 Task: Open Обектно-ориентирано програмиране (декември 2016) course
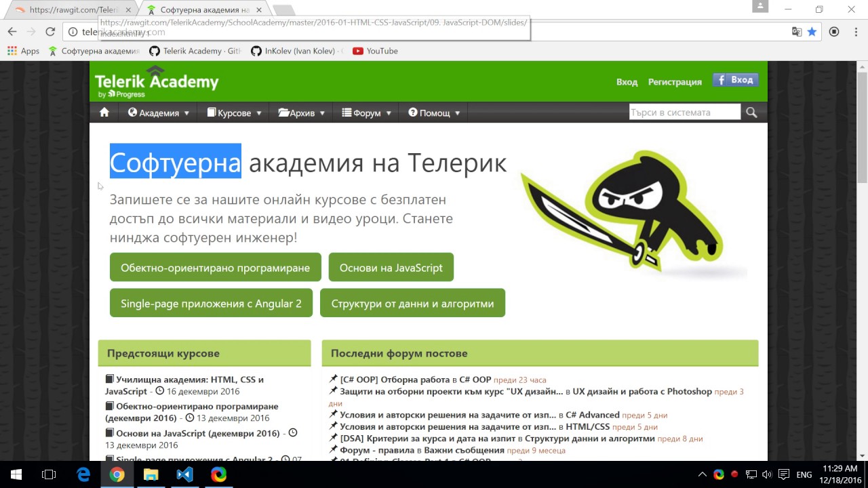192,412
